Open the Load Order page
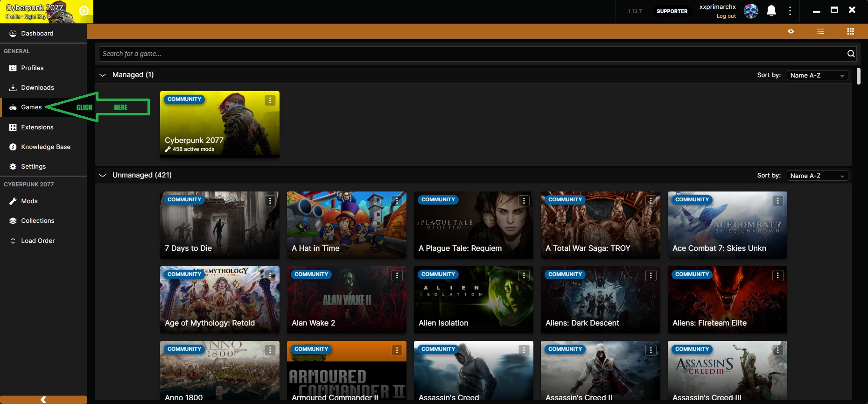 click(x=43, y=241)
